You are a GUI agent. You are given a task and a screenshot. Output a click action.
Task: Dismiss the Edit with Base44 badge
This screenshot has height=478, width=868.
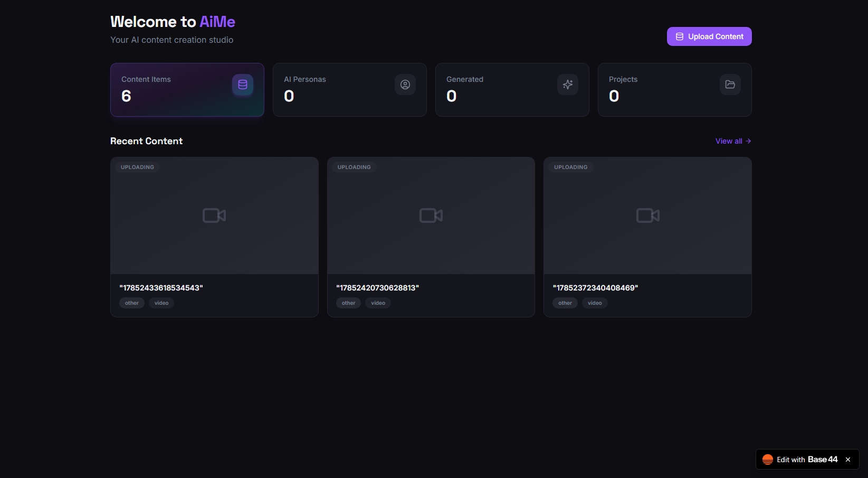[848, 460]
